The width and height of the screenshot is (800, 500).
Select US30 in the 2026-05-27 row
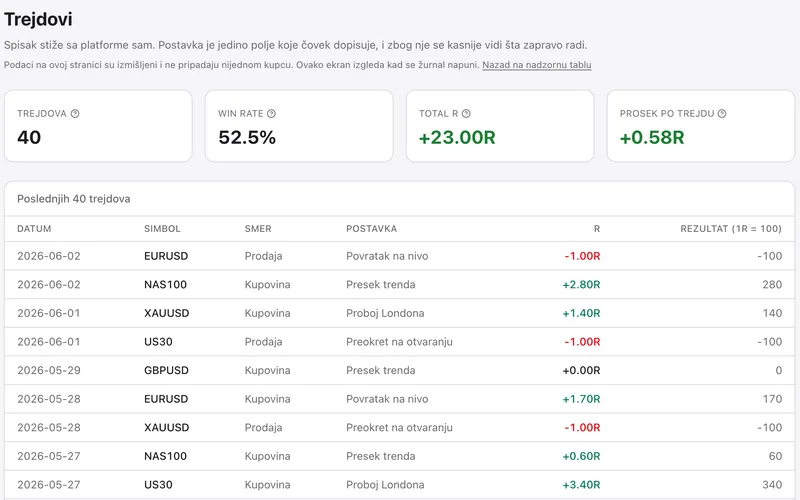[158, 485]
